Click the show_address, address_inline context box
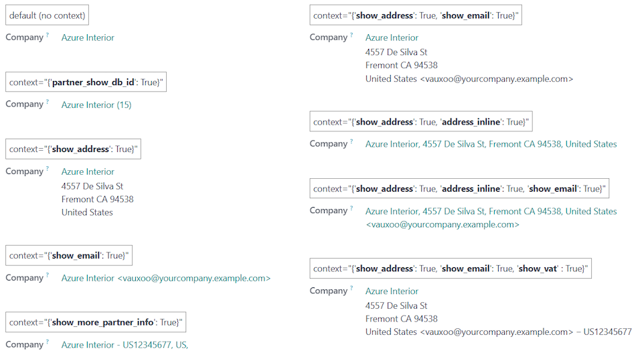Image resolution: width=644 pixels, height=359 pixels. tap(421, 122)
